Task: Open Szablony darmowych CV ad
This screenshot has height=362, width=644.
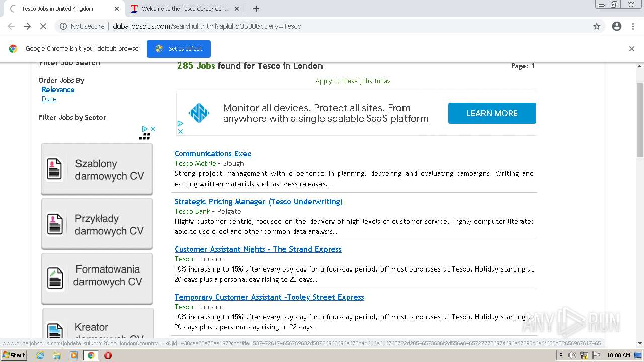Action: 97,169
